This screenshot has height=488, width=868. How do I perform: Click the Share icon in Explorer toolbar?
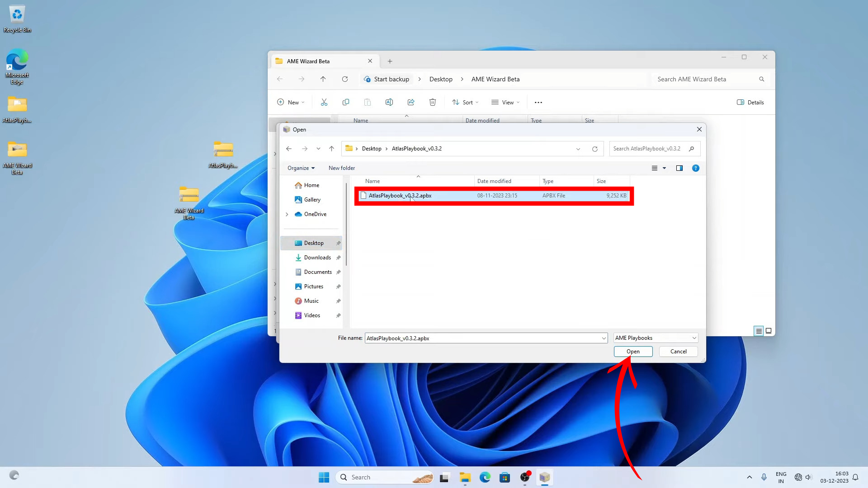coord(410,103)
